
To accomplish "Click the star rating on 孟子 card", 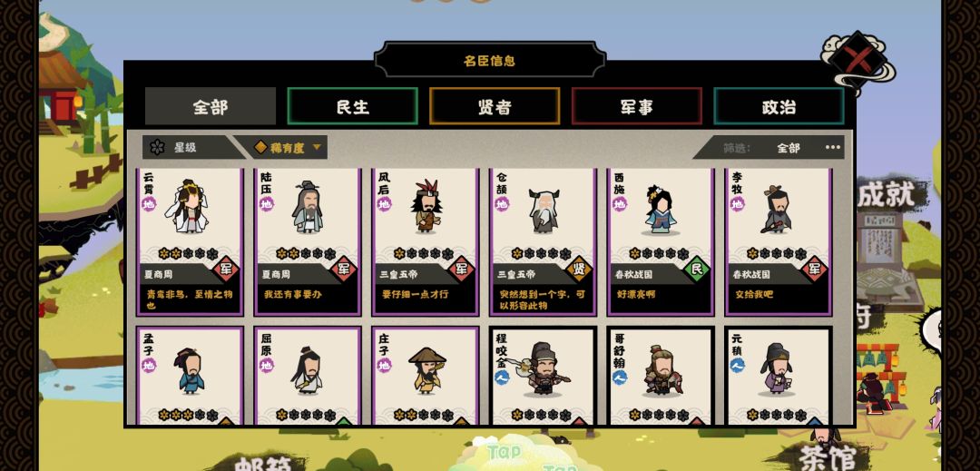I will click(188, 415).
